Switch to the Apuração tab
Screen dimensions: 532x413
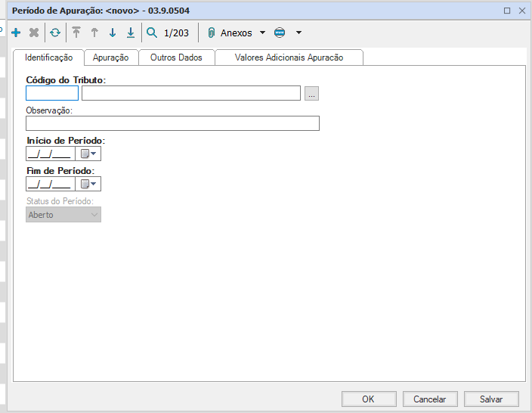110,57
